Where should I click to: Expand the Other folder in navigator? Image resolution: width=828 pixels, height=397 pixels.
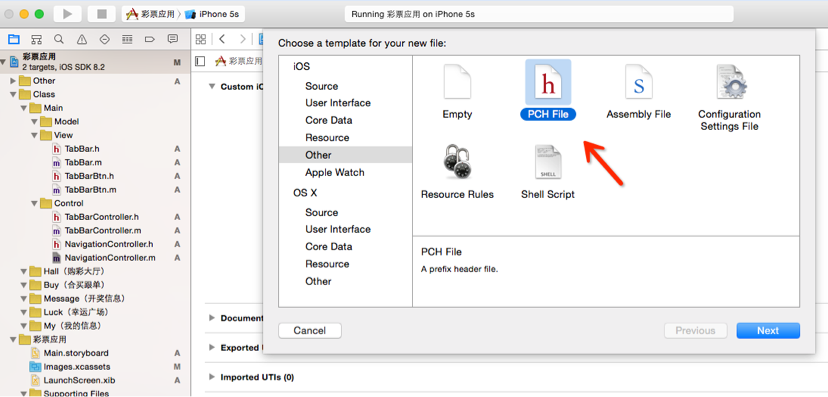[13, 81]
